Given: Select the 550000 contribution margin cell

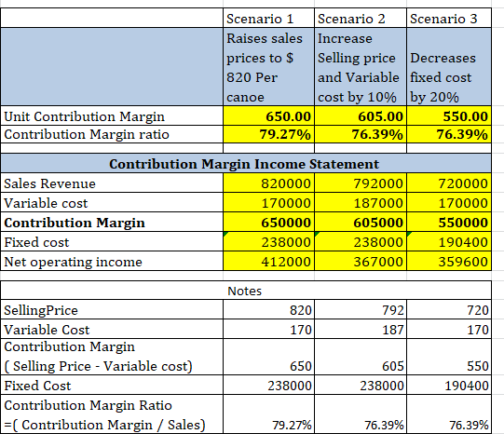Looking at the screenshot, I should point(449,223).
